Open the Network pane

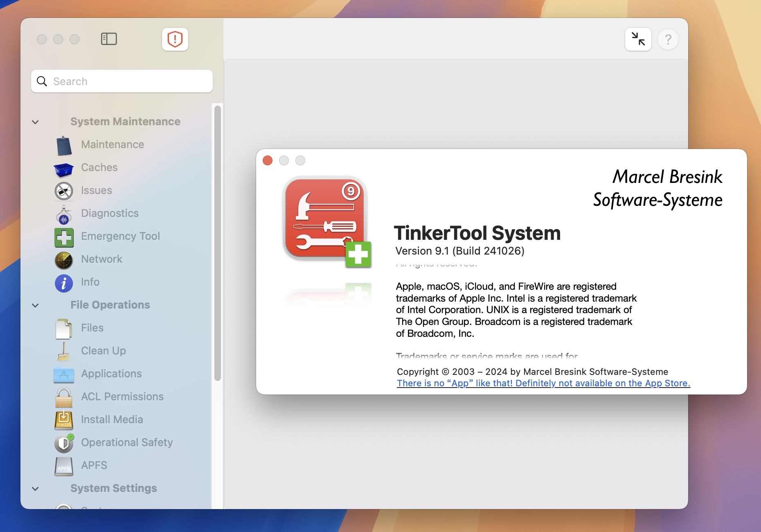(x=102, y=259)
